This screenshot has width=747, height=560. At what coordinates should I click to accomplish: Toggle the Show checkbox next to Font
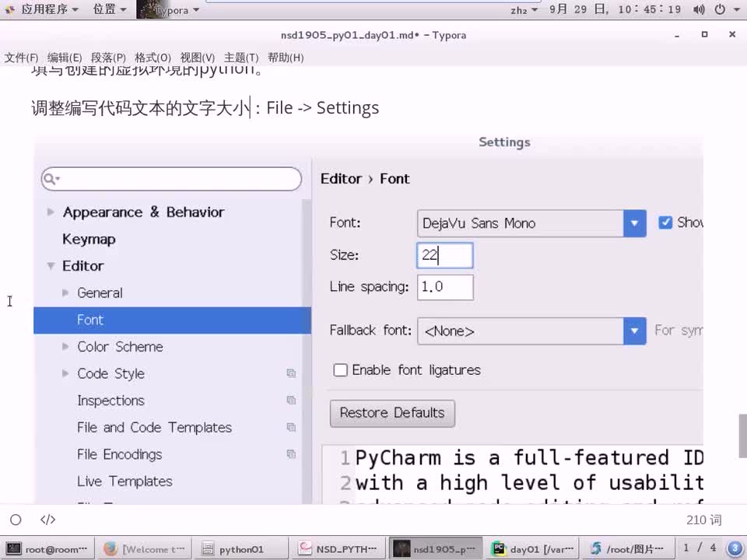point(665,222)
